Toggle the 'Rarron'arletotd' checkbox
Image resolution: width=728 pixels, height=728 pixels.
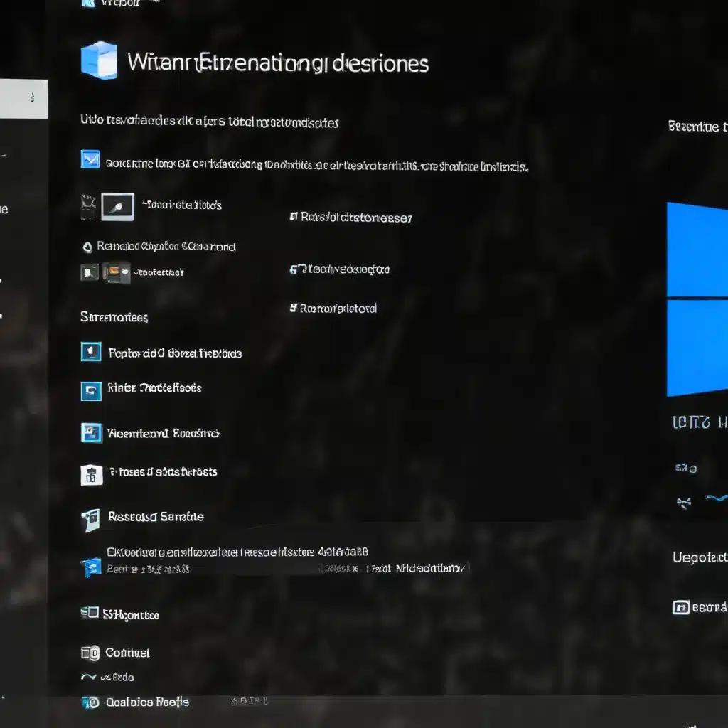coord(294,308)
